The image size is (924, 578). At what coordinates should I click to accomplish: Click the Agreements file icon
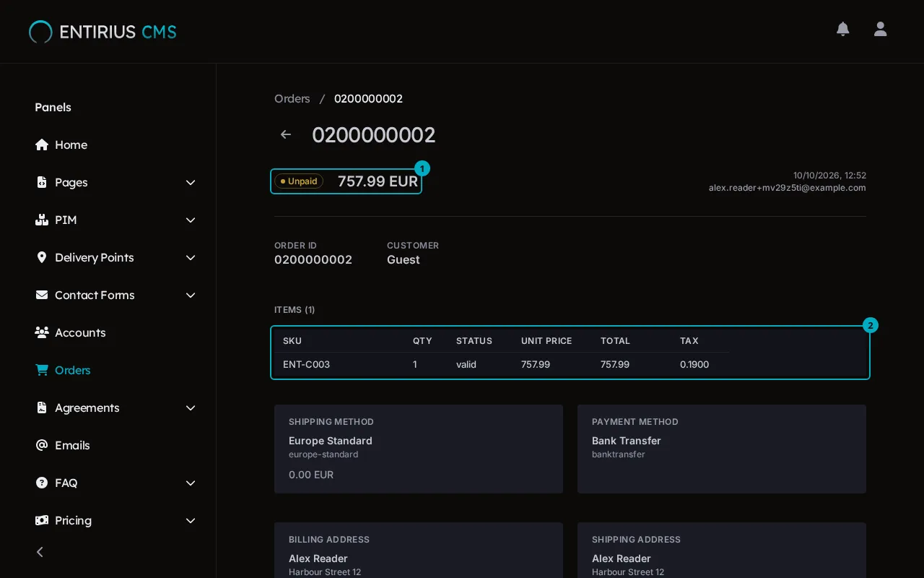(42, 407)
